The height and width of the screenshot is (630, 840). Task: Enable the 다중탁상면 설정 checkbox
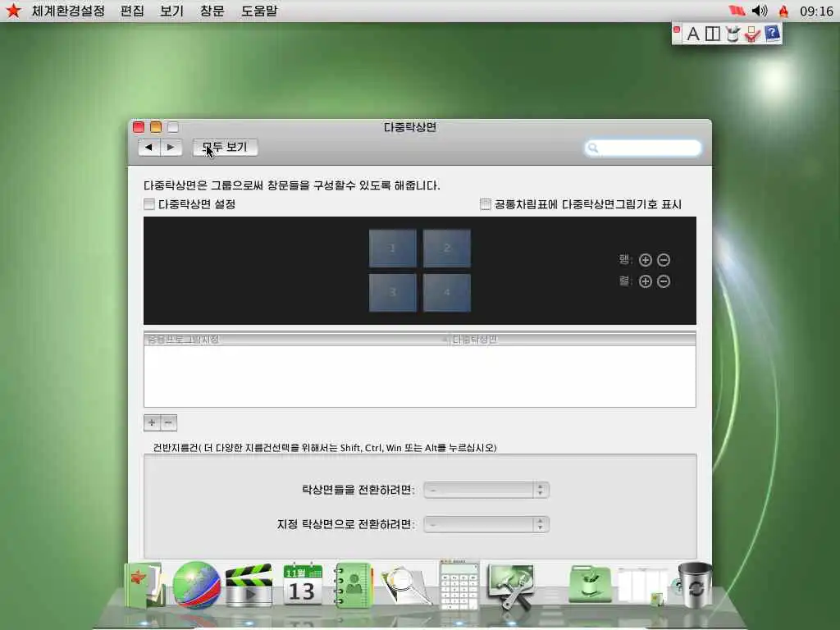tap(149, 204)
